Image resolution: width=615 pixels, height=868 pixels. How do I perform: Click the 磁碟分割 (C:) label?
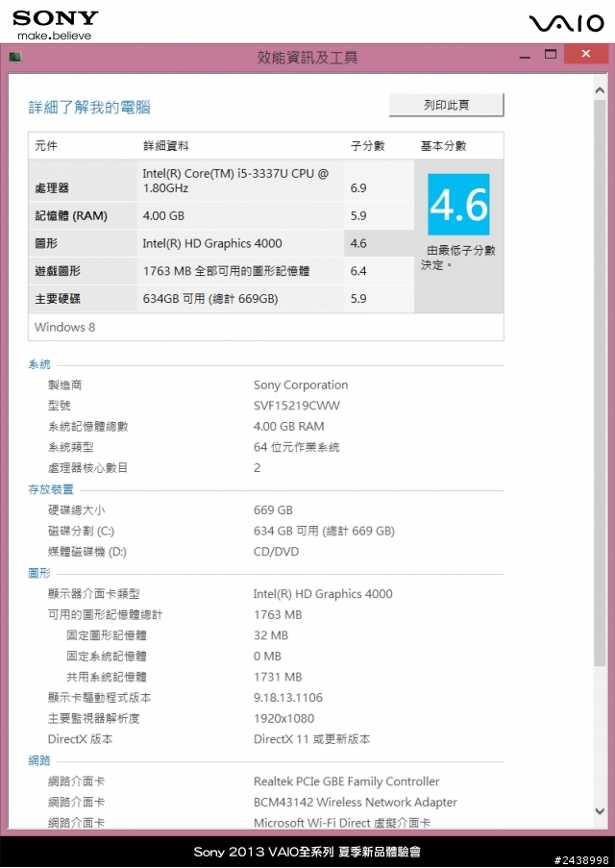coord(81,531)
